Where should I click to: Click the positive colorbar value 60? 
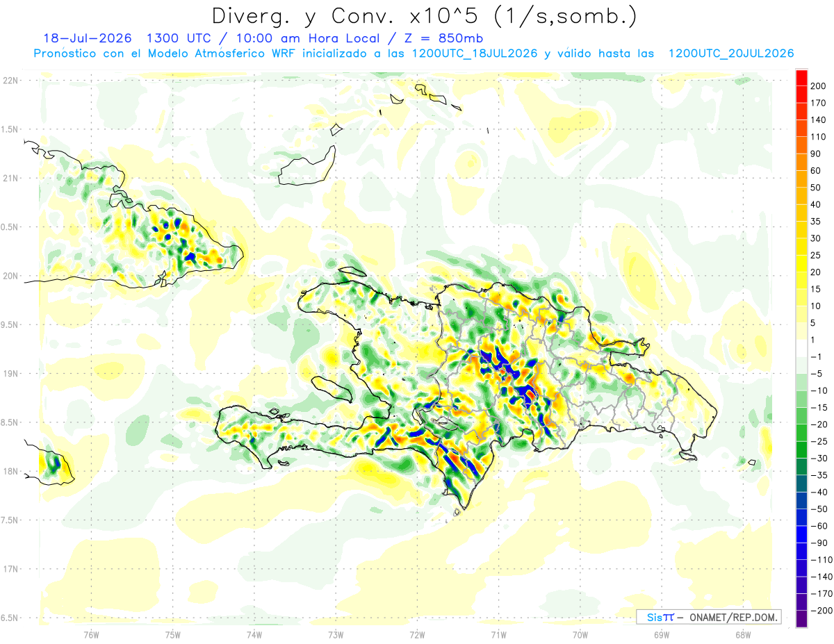[816, 171]
